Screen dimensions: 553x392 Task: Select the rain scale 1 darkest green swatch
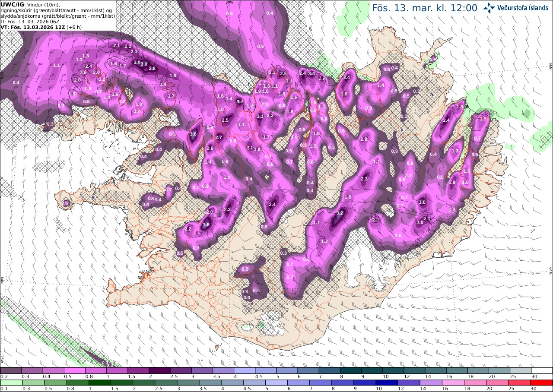(x=99, y=383)
